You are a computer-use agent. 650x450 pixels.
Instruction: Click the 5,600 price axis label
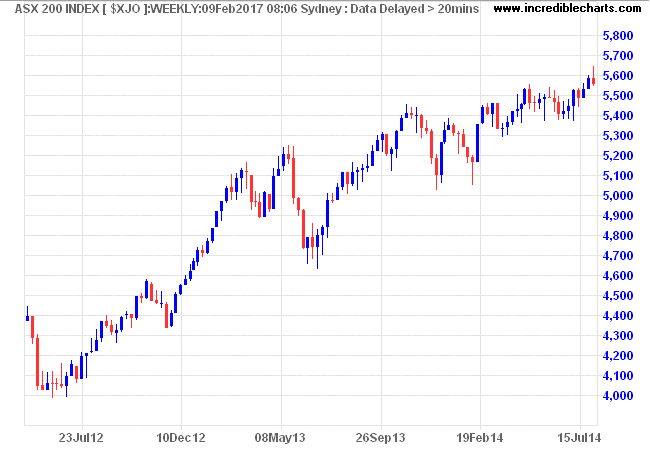[618, 76]
